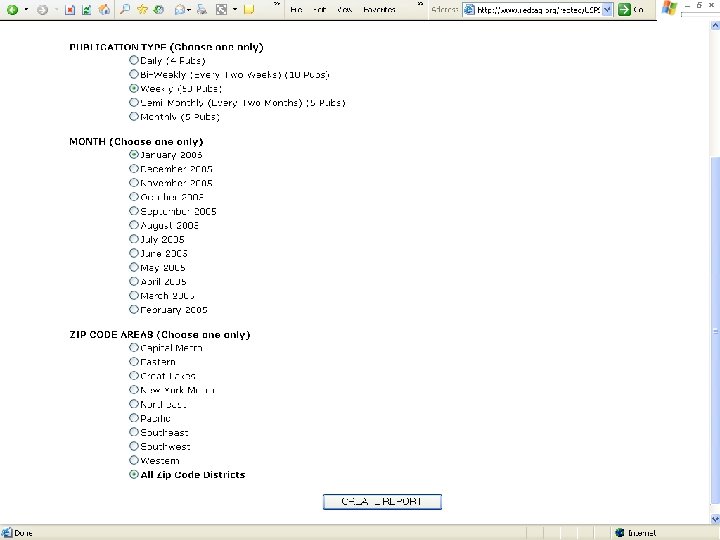Select All Zip Code Districts option
The image size is (720, 540).
tap(134, 474)
